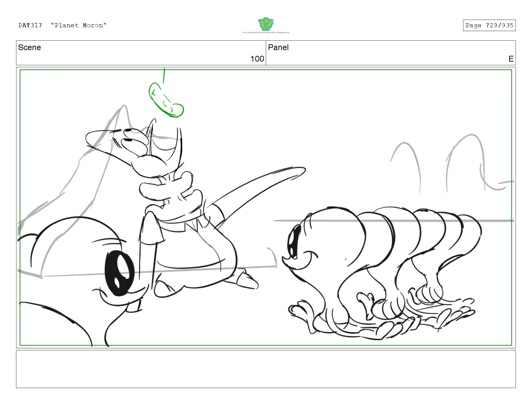Click the Patrick Star Show logo
Image resolution: width=532 pixels, height=412 pixels.
tap(266, 24)
